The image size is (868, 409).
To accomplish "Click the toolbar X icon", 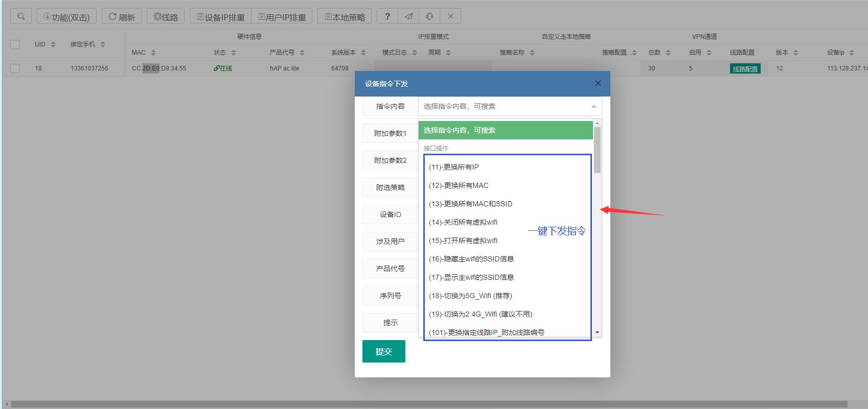I will (450, 16).
